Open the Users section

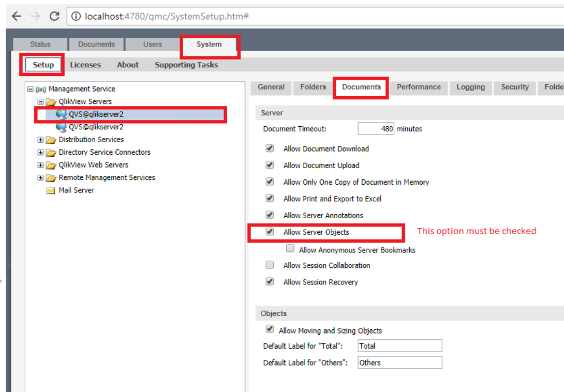(152, 44)
